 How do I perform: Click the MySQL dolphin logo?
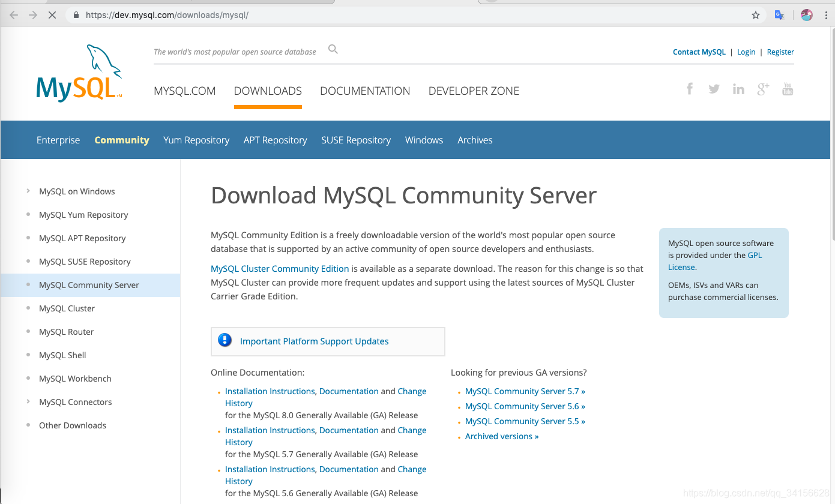79,73
